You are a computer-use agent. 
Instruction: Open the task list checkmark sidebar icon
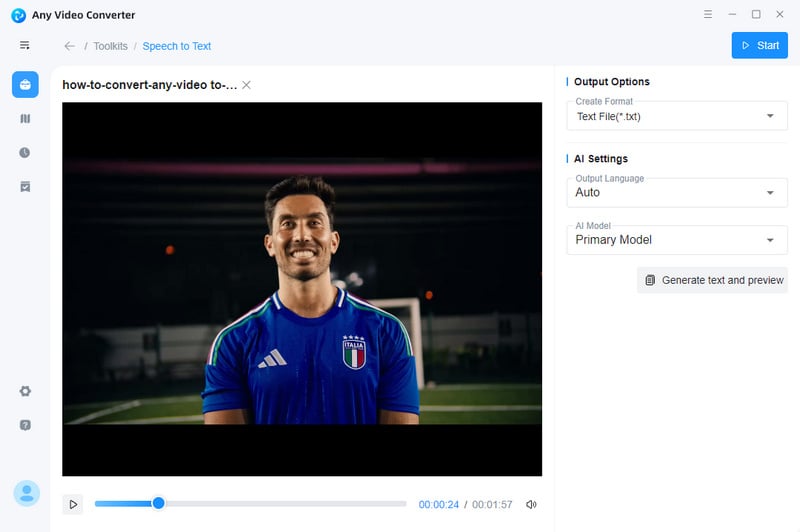coord(25,187)
